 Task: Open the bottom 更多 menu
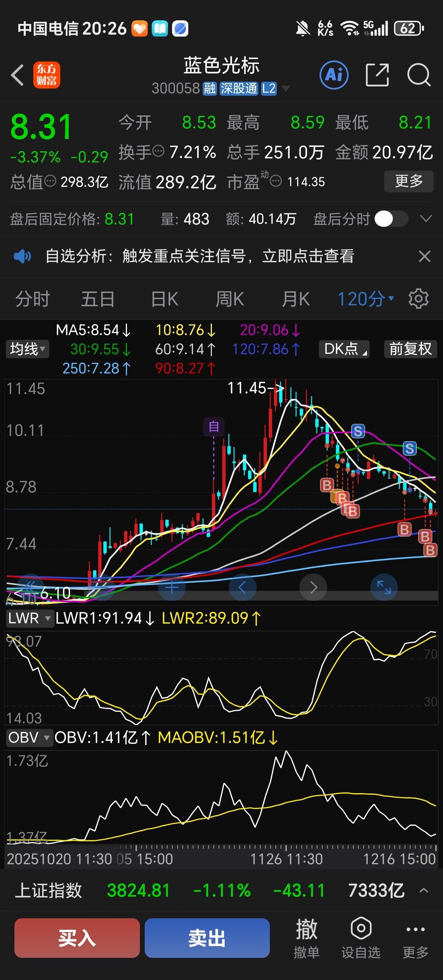click(x=416, y=938)
